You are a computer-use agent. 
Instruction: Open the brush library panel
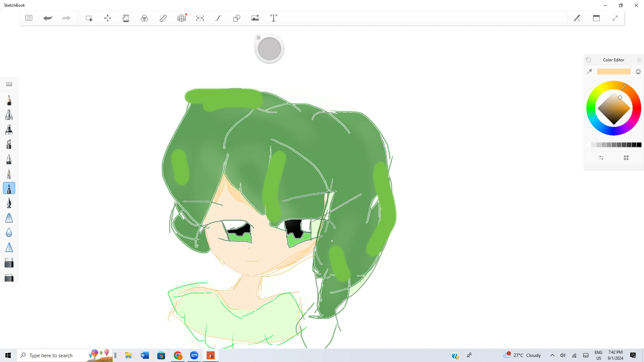9,84
